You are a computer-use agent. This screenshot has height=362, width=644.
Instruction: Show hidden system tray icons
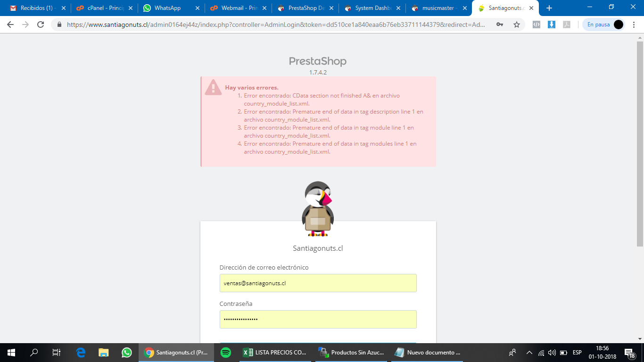[529, 353]
